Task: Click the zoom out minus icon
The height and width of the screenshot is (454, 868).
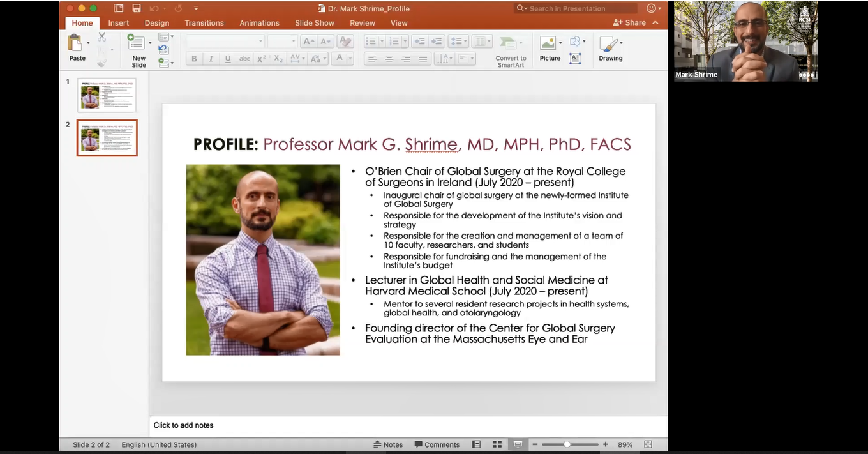Action: click(535, 444)
